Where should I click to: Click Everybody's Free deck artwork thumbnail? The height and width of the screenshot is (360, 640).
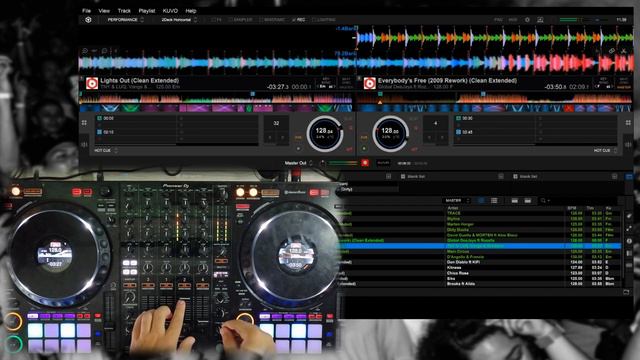coord(369,83)
